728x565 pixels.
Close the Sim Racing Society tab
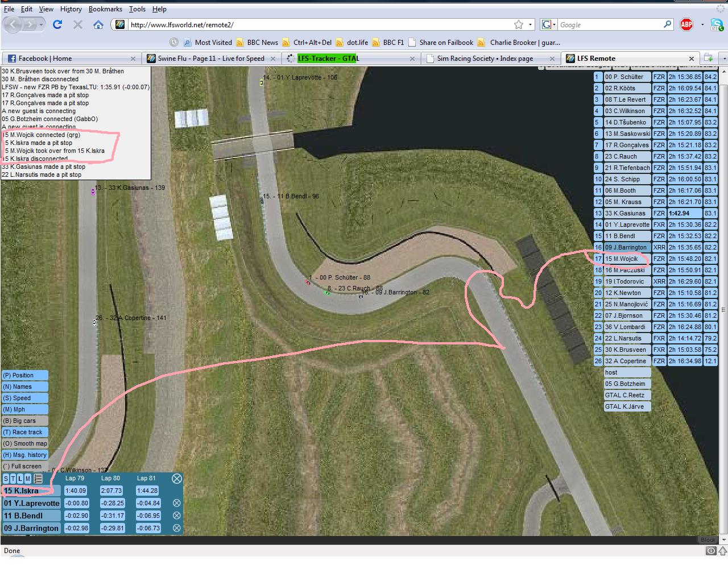[552, 59]
